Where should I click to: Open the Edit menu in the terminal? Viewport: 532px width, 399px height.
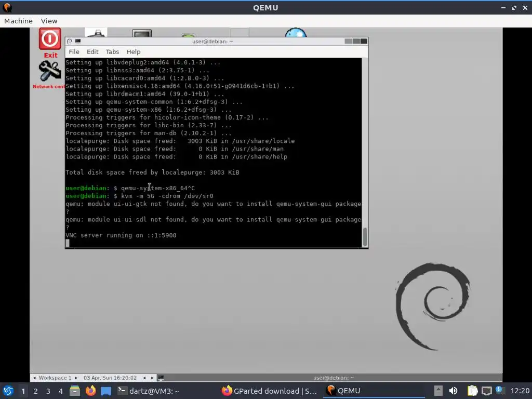point(92,51)
